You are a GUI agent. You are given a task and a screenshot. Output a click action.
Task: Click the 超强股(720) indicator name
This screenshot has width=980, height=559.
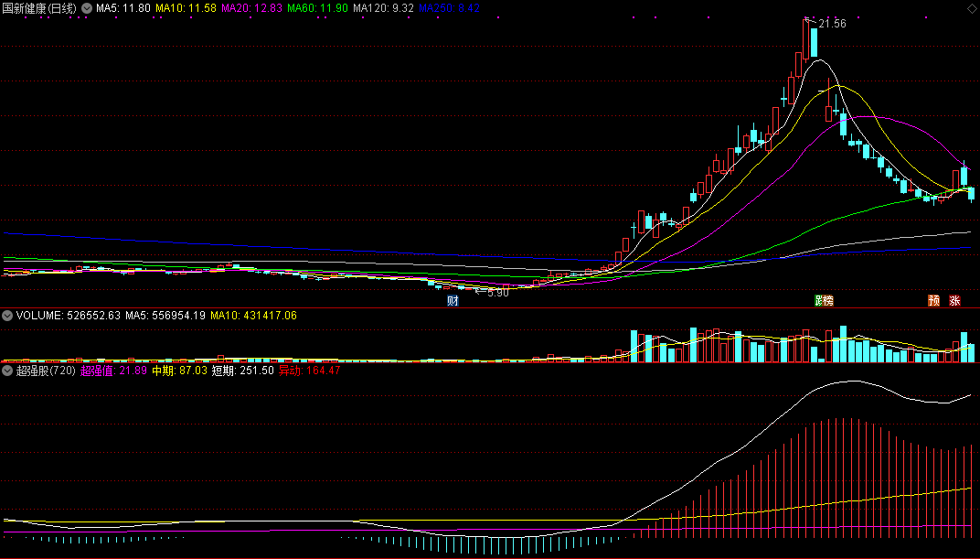pos(46,371)
